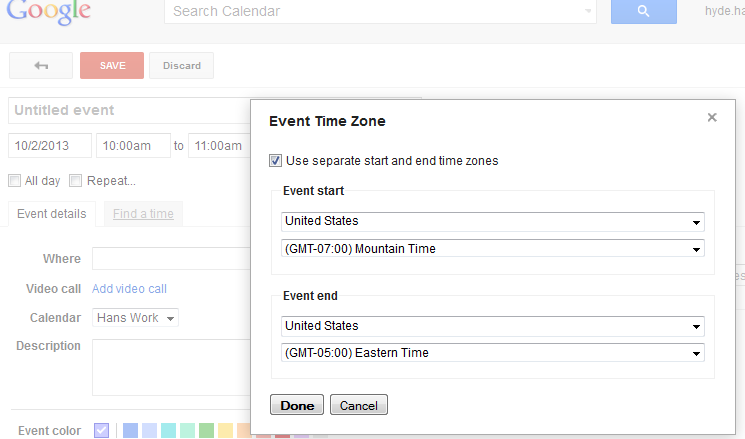The image size is (745, 439).
Task: Enable the All day checkbox
Action: [x=15, y=181]
